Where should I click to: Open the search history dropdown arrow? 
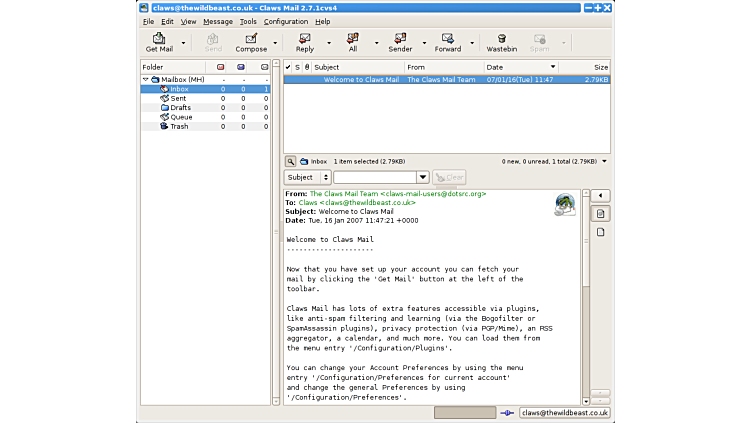point(423,177)
